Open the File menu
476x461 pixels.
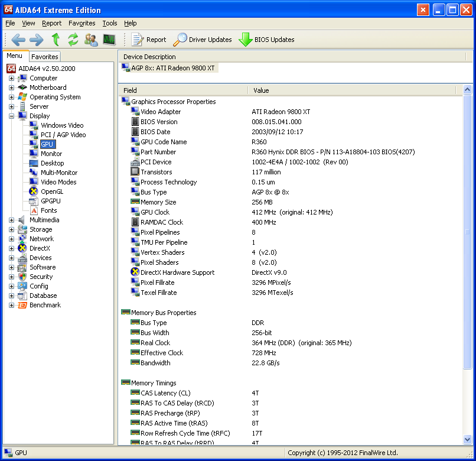coord(10,23)
